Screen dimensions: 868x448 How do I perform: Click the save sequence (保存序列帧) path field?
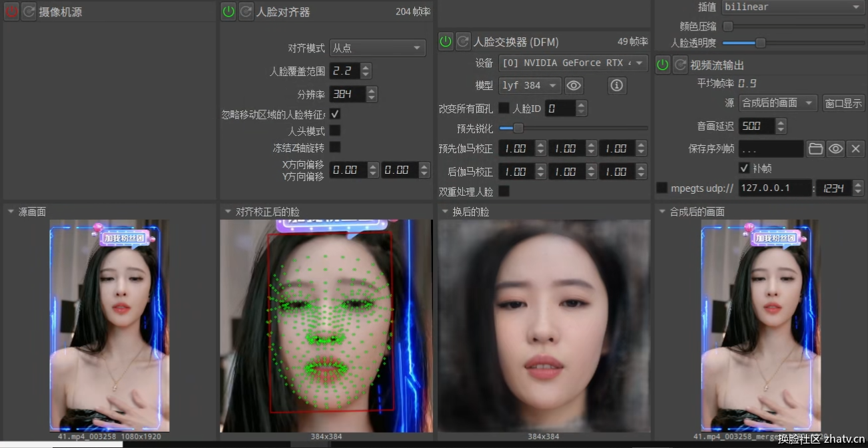(771, 148)
